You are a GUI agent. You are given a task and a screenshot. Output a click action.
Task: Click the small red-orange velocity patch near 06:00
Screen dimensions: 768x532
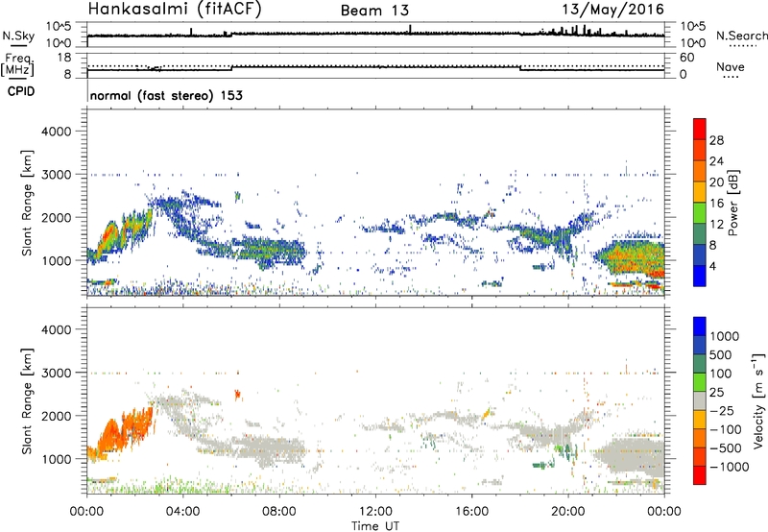tap(238, 394)
